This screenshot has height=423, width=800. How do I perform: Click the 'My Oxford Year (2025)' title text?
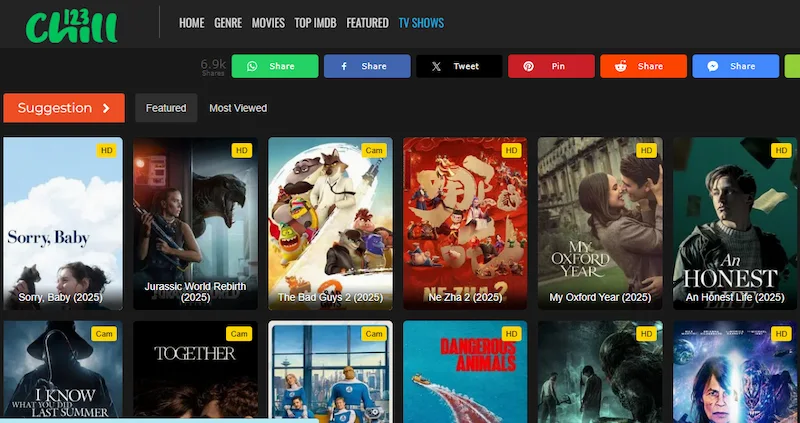click(600, 297)
